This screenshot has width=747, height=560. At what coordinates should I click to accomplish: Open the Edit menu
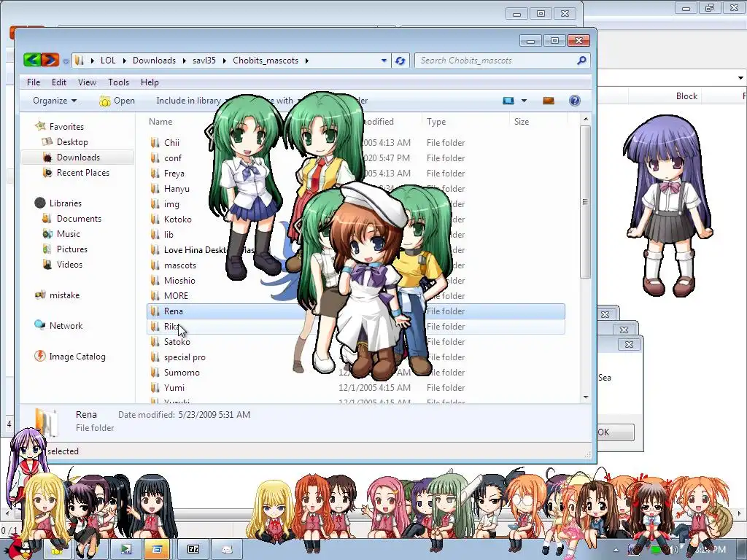(x=59, y=82)
